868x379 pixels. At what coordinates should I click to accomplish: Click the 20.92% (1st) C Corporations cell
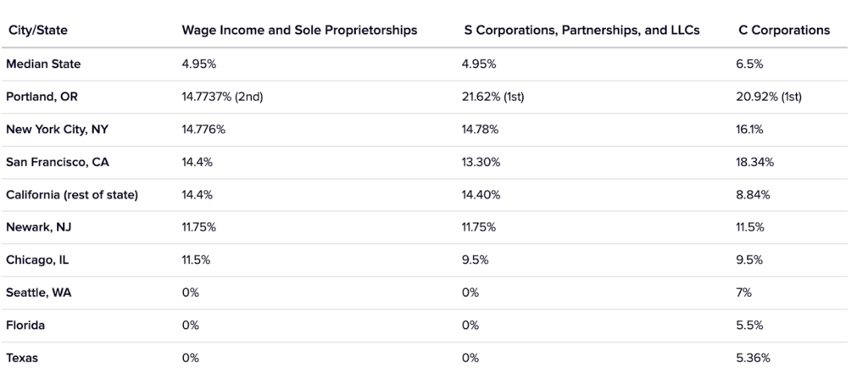tap(770, 97)
